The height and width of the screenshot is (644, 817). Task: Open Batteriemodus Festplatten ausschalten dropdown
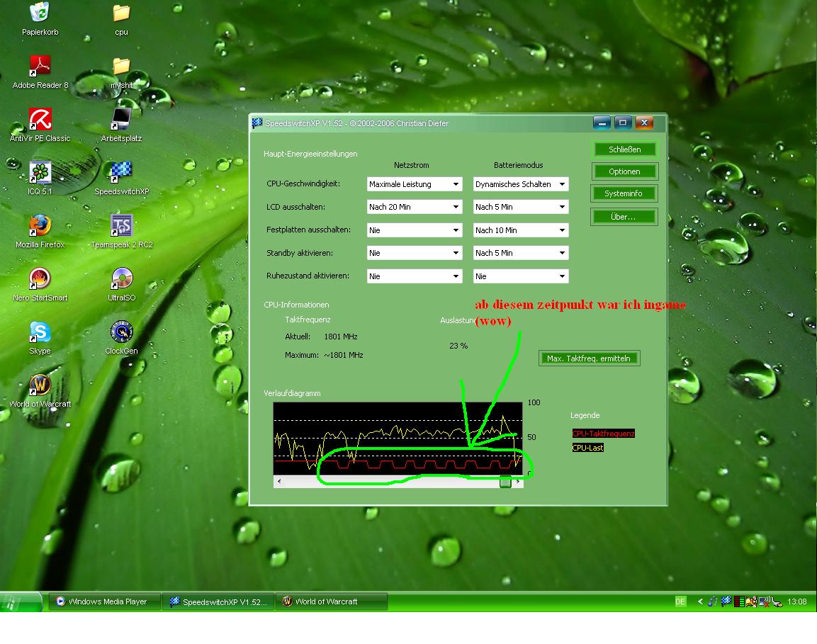521,230
